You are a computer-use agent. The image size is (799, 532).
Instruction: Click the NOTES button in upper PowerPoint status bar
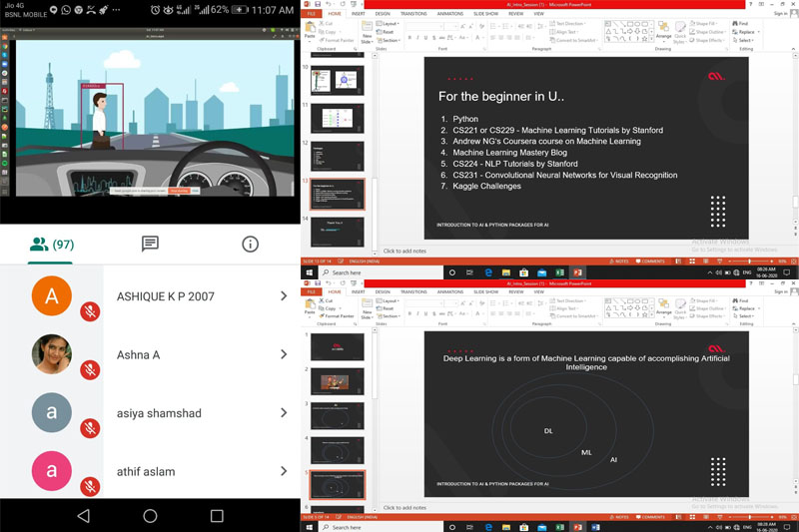coord(618,262)
